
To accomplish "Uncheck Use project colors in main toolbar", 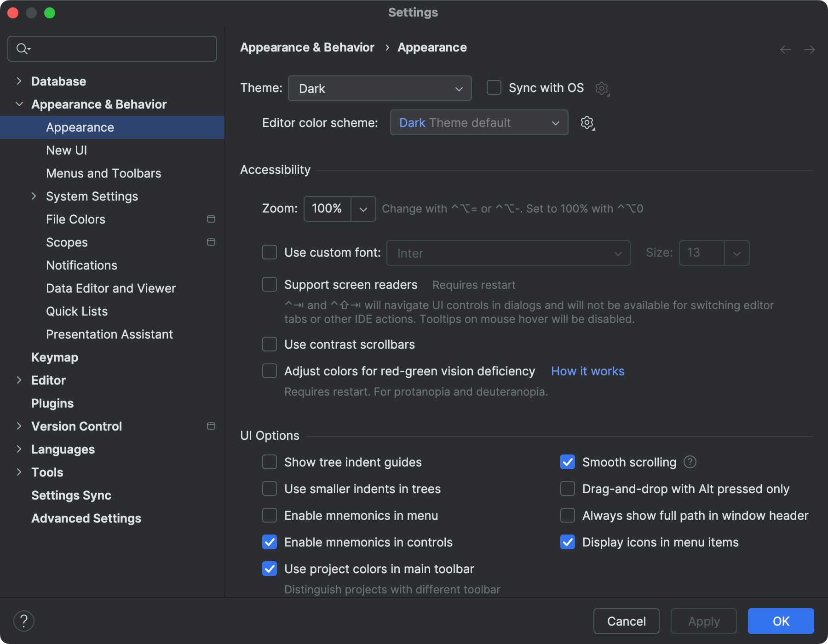I will (270, 569).
